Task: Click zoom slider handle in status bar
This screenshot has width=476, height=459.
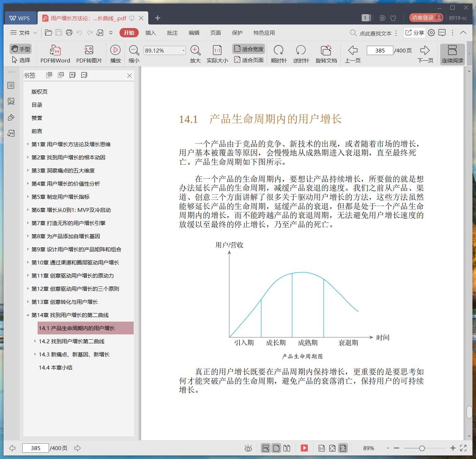Action: click(x=422, y=448)
